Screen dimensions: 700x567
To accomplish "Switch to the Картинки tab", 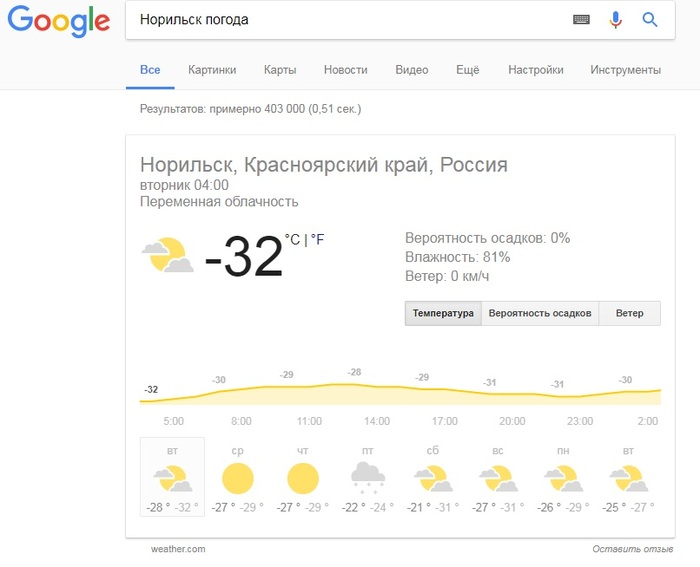I will point(212,70).
